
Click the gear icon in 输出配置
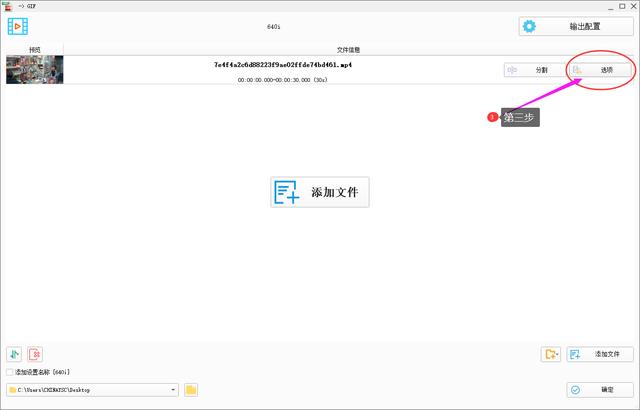point(531,26)
